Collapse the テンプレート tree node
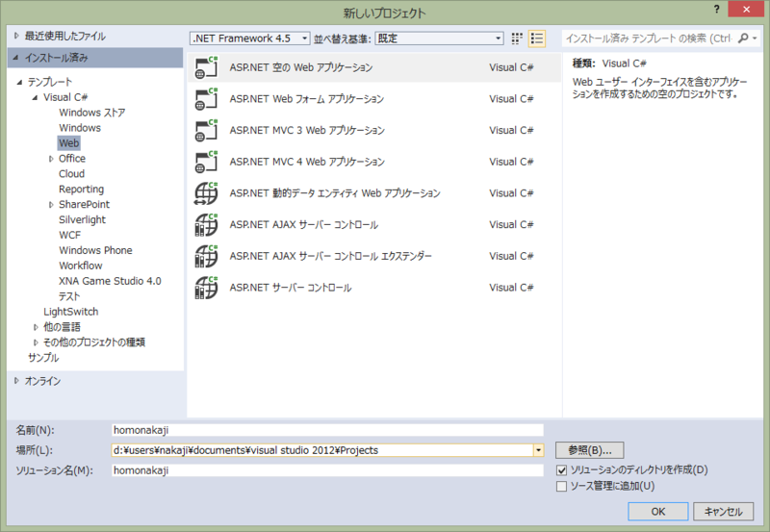 tap(19, 82)
